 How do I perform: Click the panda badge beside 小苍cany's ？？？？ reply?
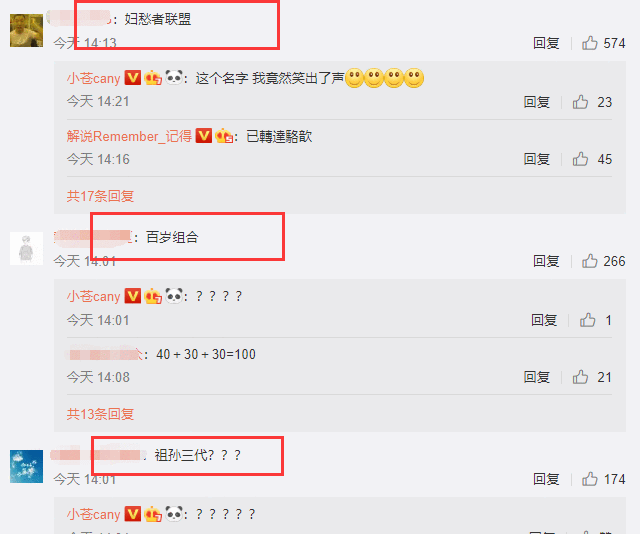pyautogui.click(x=174, y=295)
